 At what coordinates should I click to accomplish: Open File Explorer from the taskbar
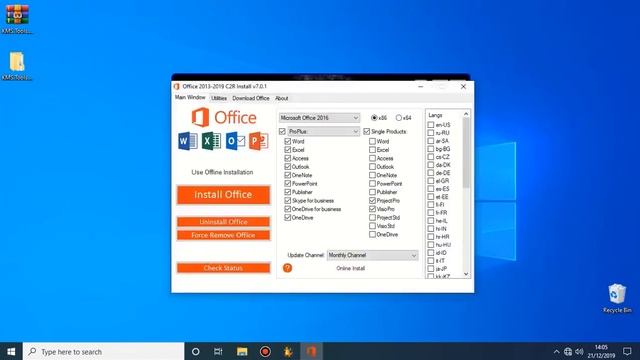[x=242, y=351]
